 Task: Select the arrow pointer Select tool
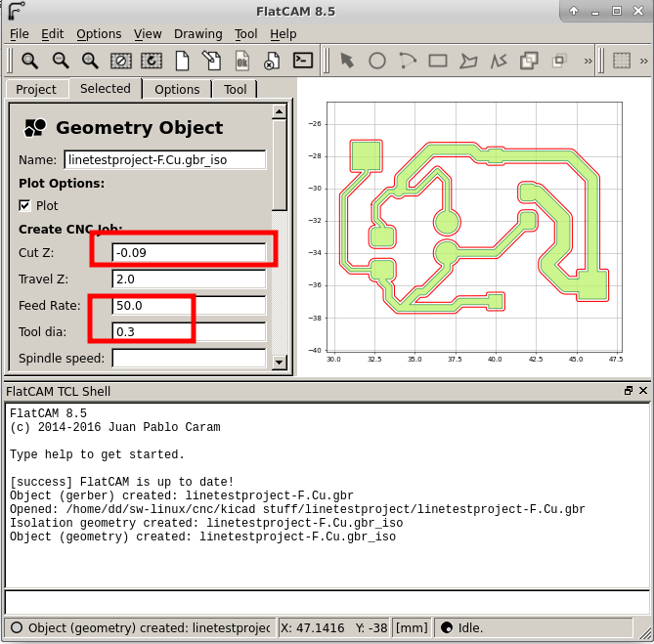pyautogui.click(x=347, y=61)
